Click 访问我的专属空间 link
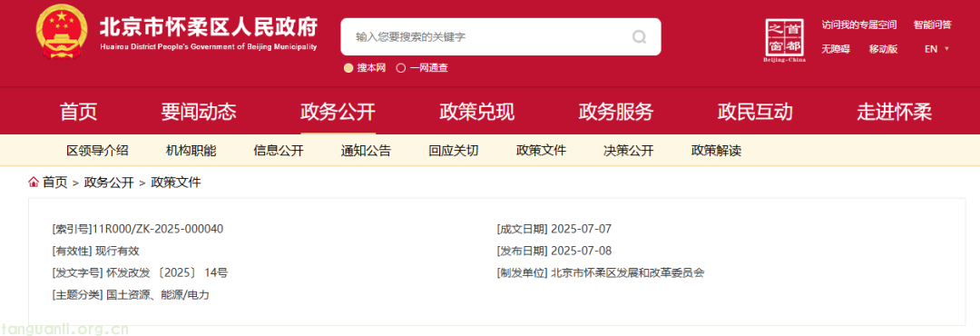Viewport: 980px width, 336px height. [859, 25]
